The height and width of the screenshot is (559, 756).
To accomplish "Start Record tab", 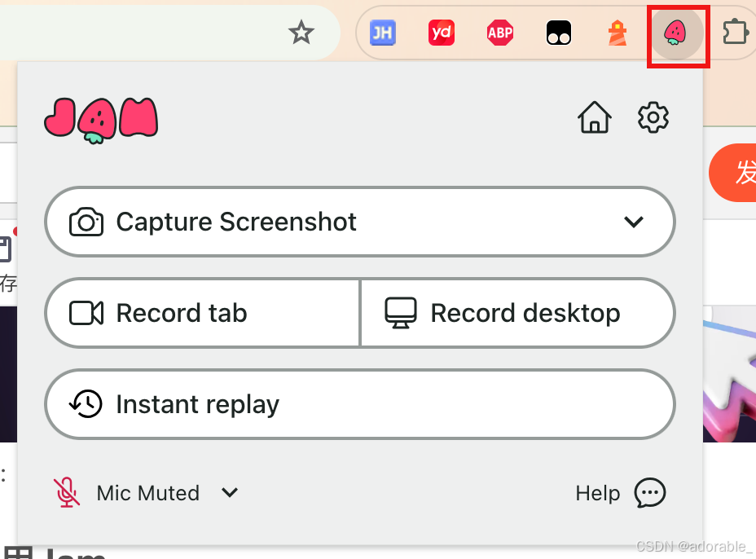I will (x=202, y=313).
